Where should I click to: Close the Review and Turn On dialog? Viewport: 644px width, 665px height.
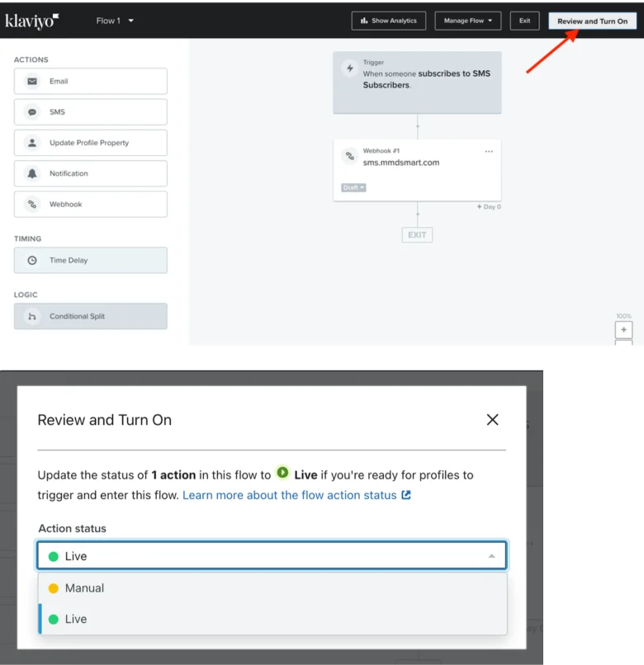(x=492, y=420)
